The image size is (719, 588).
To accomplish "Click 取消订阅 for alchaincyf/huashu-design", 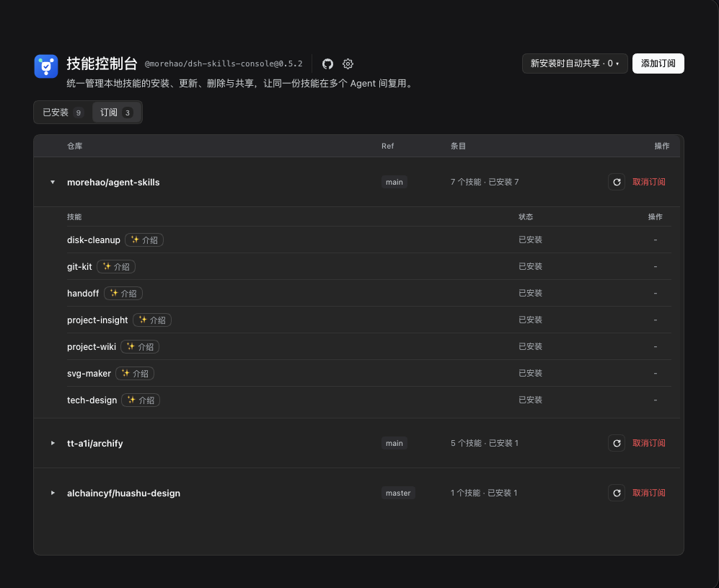I will [649, 493].
